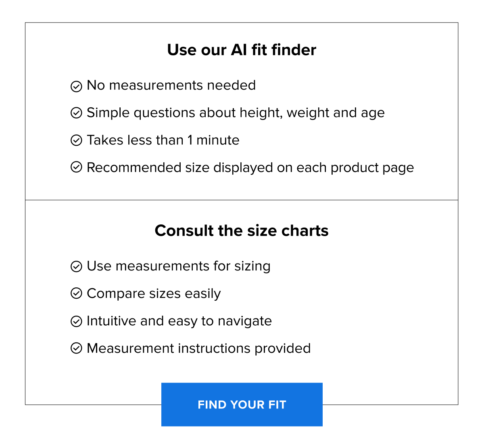Select the Consult the size charts heading
This screenshot has width=484, height=448.
[x=242, y=230]
